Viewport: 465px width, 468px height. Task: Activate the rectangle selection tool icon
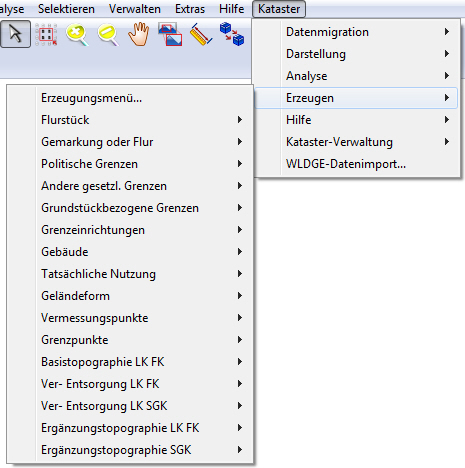pyautogui.click(x=46, y=34)
